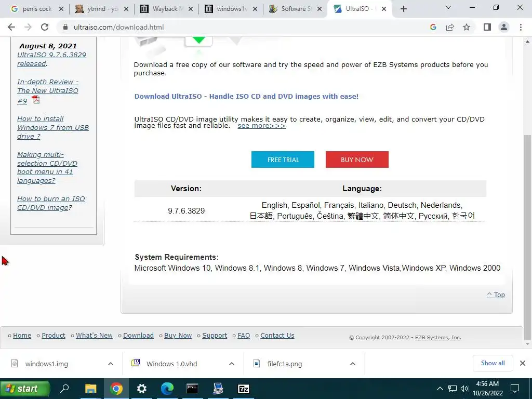
Task: Open Chrome three-dot menu
Action: click(521, 27)
